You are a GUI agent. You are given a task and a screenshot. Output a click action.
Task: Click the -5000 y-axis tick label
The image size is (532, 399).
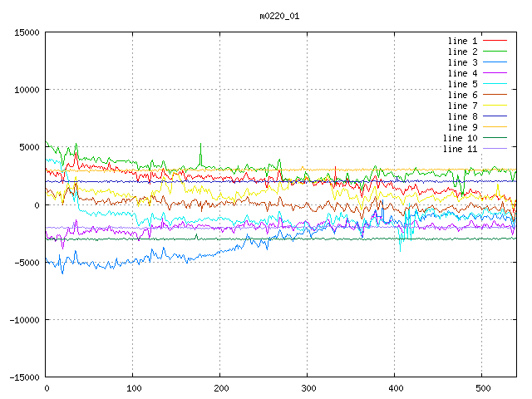coord(27,263)
